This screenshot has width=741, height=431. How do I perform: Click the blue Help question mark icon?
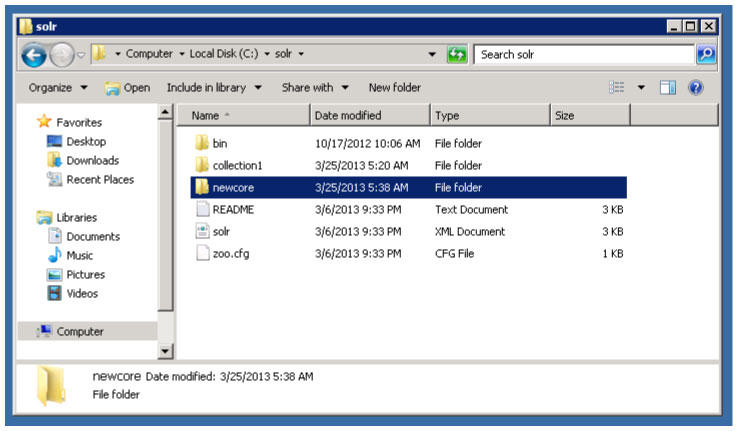(x=696, y=87)
